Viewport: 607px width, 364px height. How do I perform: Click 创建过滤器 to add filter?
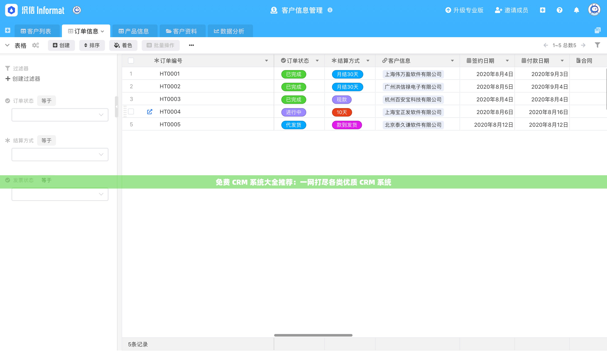[23, 79]
